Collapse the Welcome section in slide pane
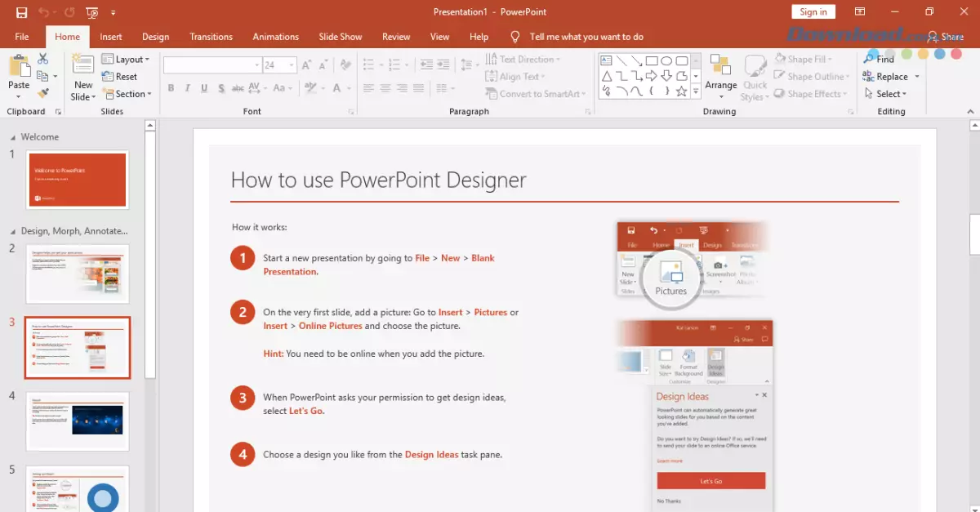Screen dimensions: 980x512 pos(13,137)
